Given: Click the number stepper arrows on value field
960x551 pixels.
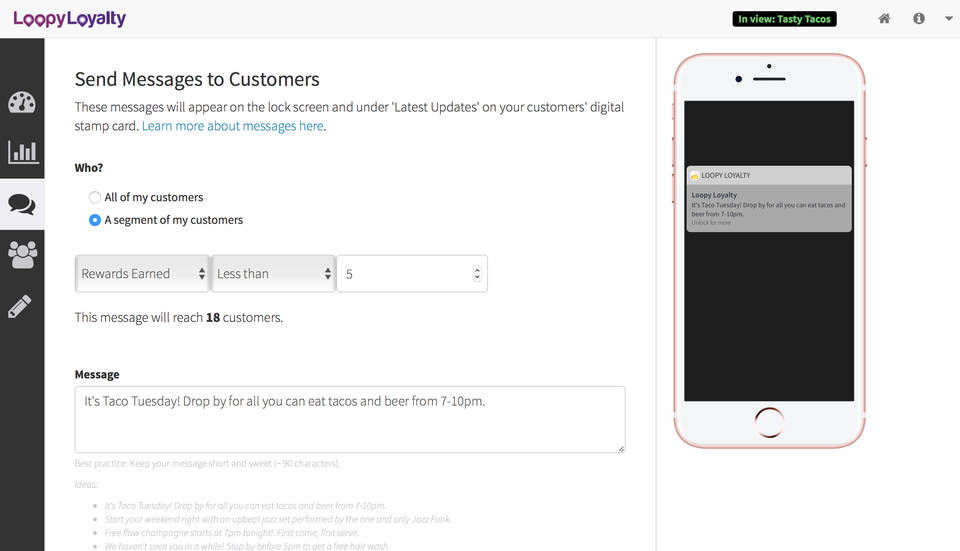Looking at the screenshot, I should click(x=477, y=274).
